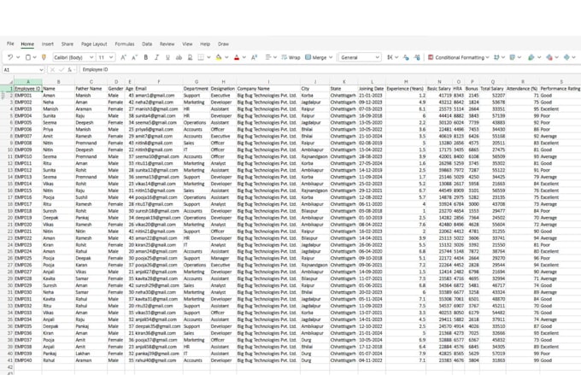Apply the red font color
Viewport: 581px width, 392px height.
pyautogui.click(x=237, y=57)
